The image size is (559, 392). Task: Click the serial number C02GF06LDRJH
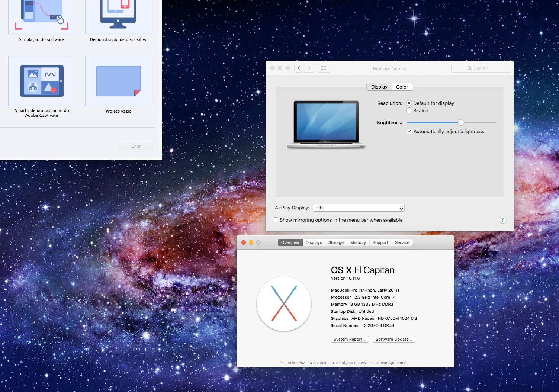(x=378, y=325)
